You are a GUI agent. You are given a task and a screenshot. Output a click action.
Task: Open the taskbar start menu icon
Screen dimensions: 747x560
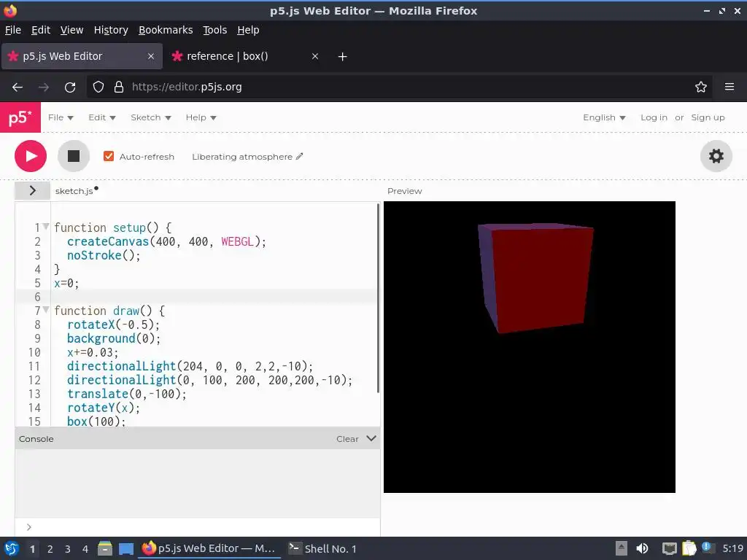click(x=12, y=548)
